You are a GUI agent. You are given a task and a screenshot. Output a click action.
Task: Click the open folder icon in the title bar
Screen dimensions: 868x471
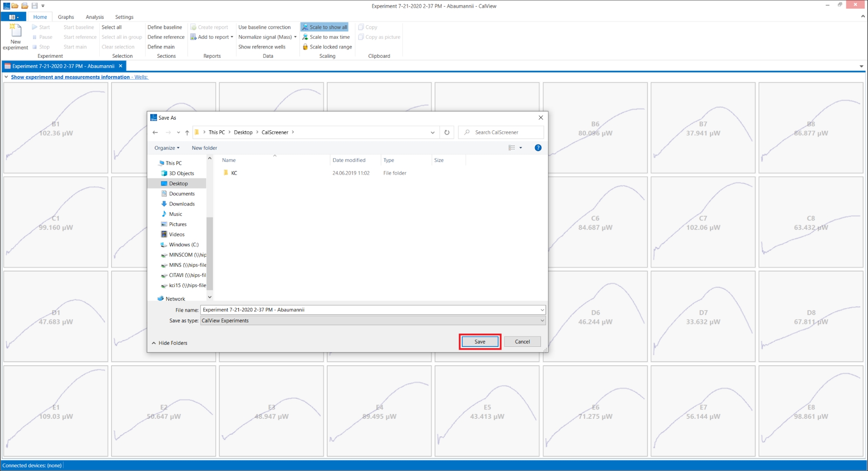coord(15,6)
